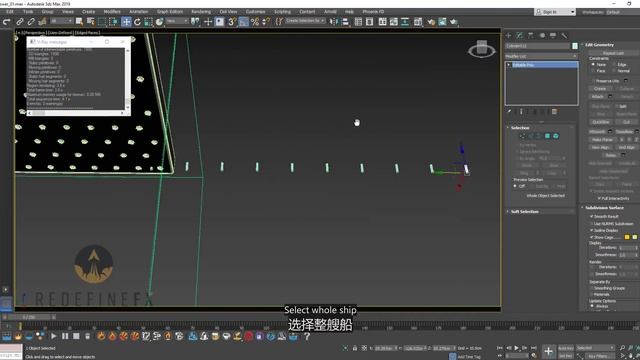
Task: Open the Modifiers menu
Action: [112, 12]
